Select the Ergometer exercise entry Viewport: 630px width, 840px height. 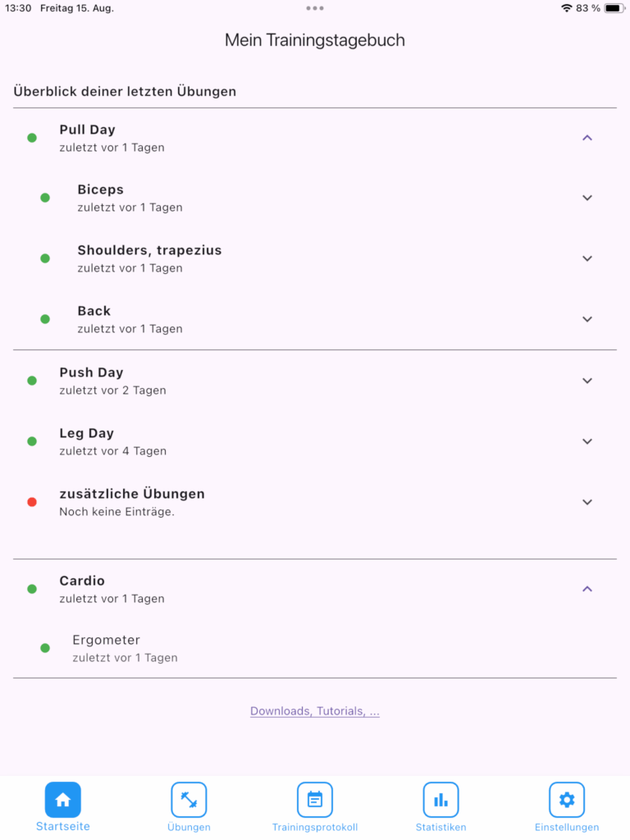(107, 647)
